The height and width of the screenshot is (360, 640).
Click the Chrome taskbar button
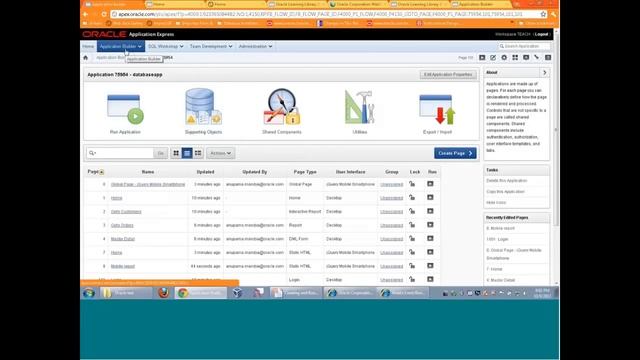[x=200, y=293]
